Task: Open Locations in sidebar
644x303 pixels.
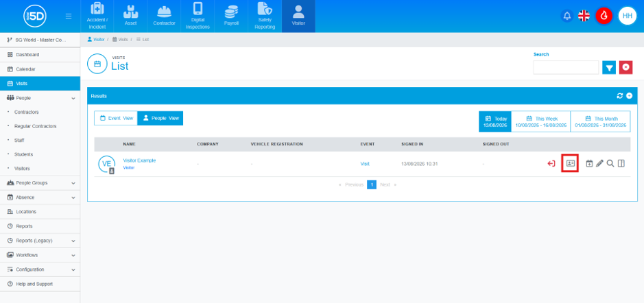Action: [x=40, y=212]
